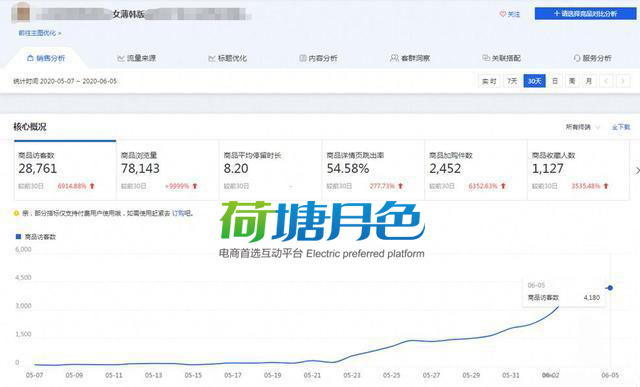Click the 4,180 tooltip value
Screen dimensions: 640x387
(592, 298)
